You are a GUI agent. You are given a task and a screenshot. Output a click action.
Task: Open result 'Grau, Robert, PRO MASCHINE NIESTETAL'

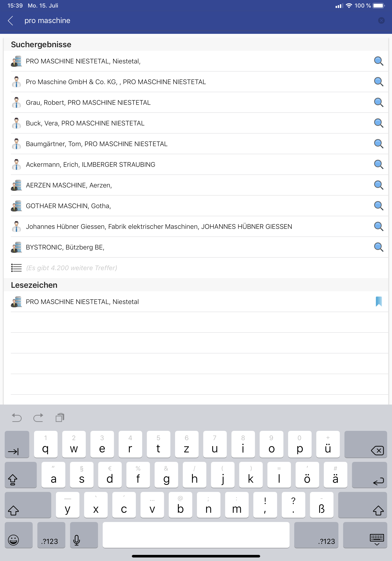[x=196, y=102]
